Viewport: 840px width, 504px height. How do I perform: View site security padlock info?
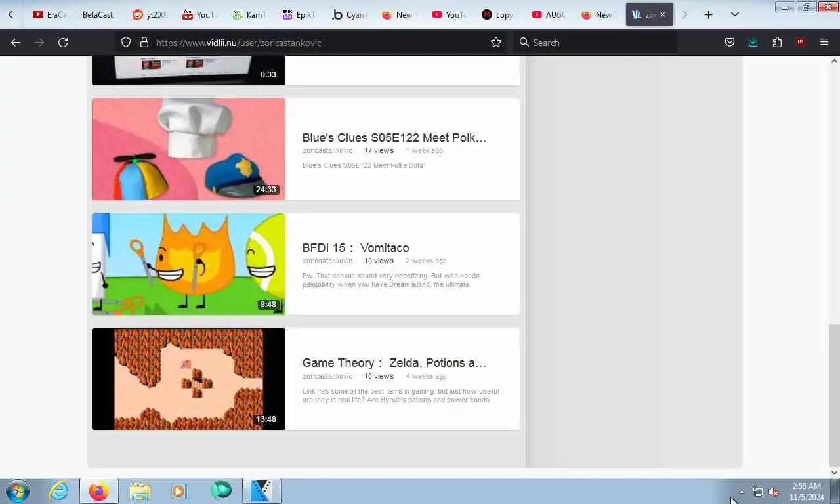point(144,42)
